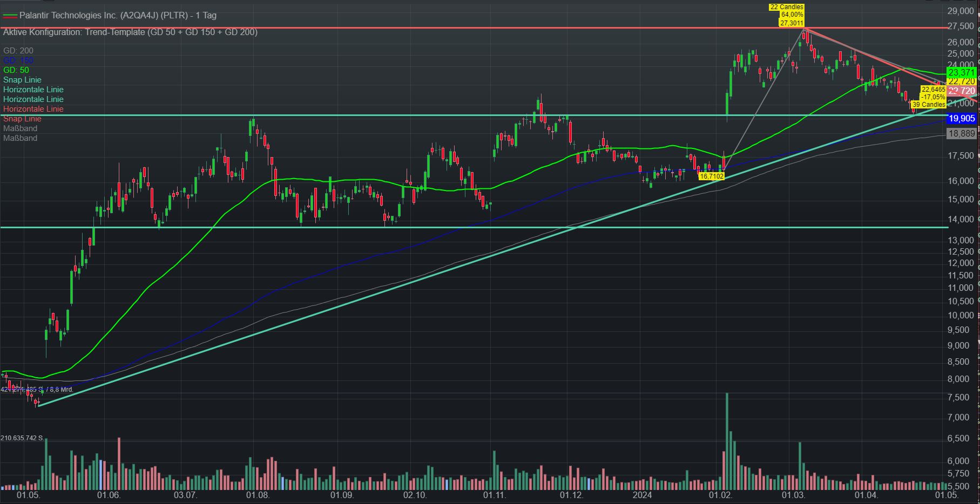Click the 29,000 price axis label
The image size is (980, 504).
pyautogui.click(x=961, y=11)
